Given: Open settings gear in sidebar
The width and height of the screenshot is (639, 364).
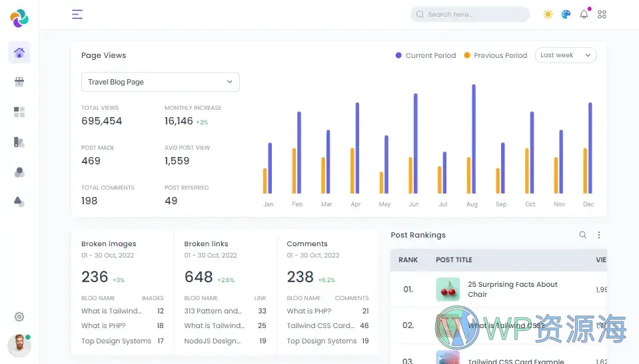Looking at the screenshot, I should tap(19, 317).
